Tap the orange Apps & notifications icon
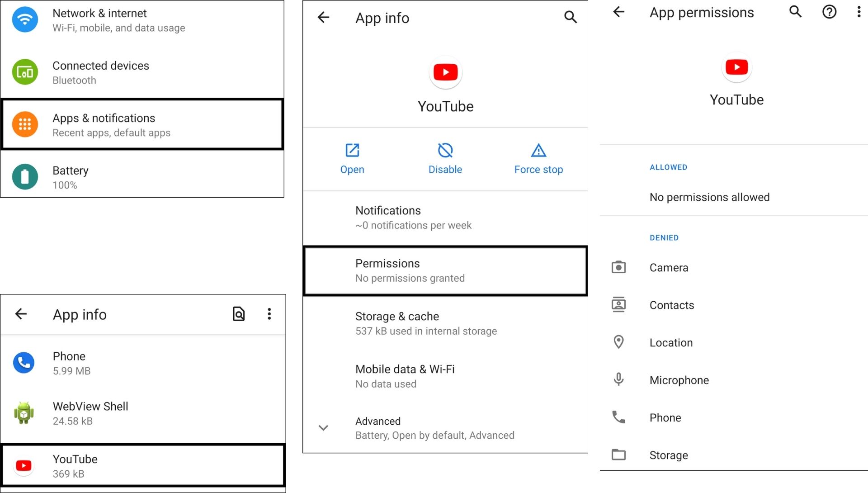The height and width of the screenshot is (493, 868). (x=25, y=124)
